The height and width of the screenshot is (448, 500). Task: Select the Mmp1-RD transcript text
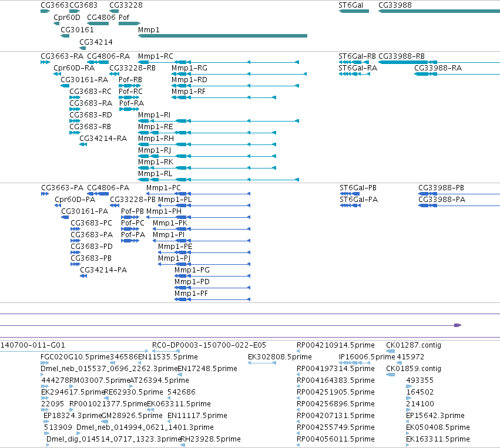pos(189,80)
